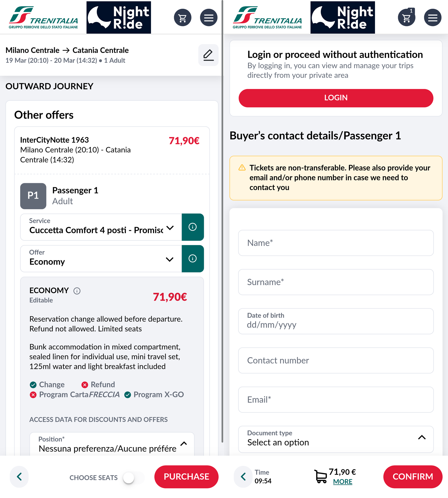The width and height of the screenshot is (448, 498).
Task: Open the hamburger menu on the left screen
Action: tap(208, 18)
